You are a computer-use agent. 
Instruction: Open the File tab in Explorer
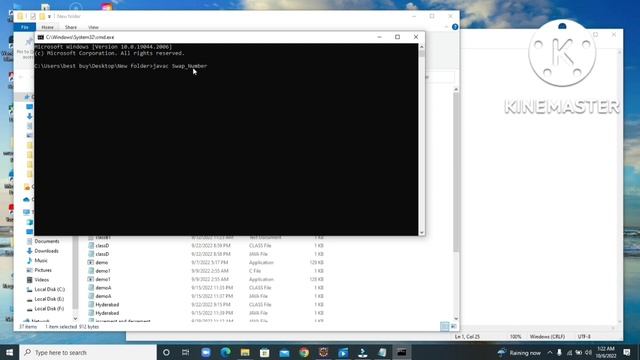(25, 27)
